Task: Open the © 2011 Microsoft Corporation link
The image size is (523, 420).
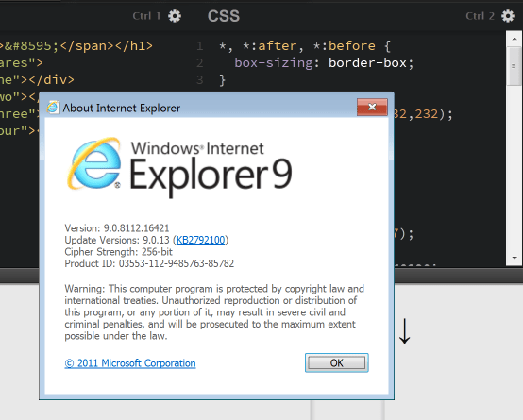Action: pos(130,363)
